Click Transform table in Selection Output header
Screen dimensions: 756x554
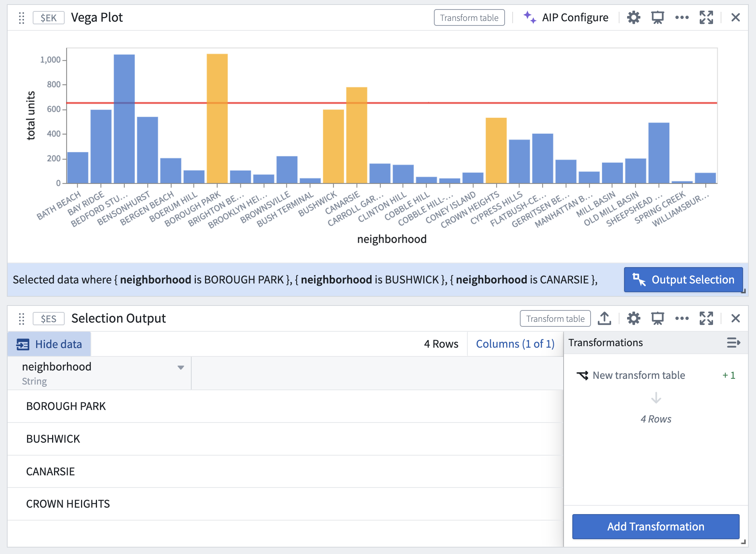coord(555,318)
